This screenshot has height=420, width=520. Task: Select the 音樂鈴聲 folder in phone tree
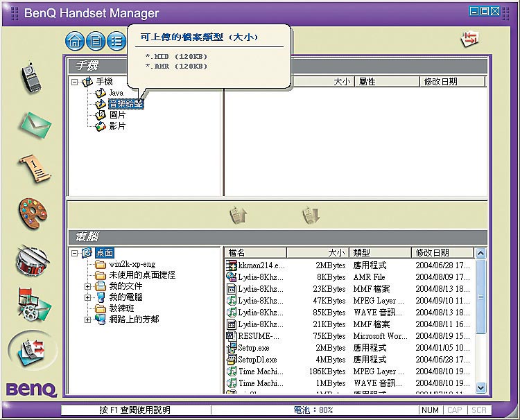(x=126, y=104)
